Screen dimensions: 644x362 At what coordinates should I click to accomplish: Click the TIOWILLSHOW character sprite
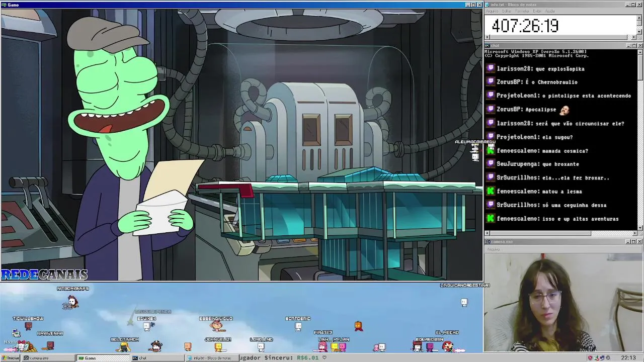point(28,326)
